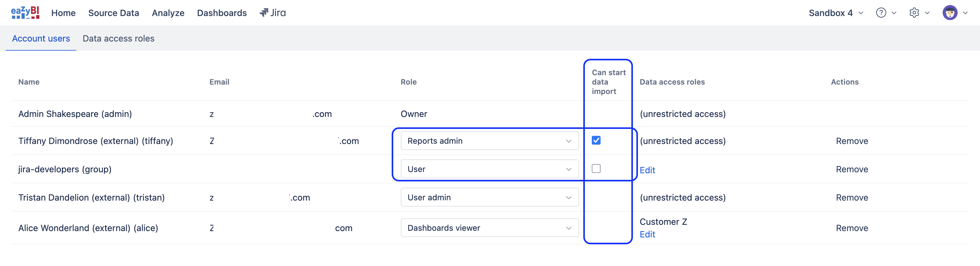
Task: Open Alice's Dashboards viewer role dropdown
Action: (x=489, y=228)
